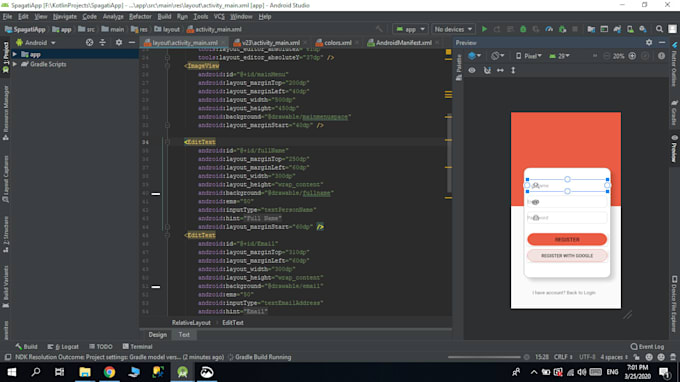Click Project panel settings gear
Screen dimensions: 680x382
pos(118,42)
